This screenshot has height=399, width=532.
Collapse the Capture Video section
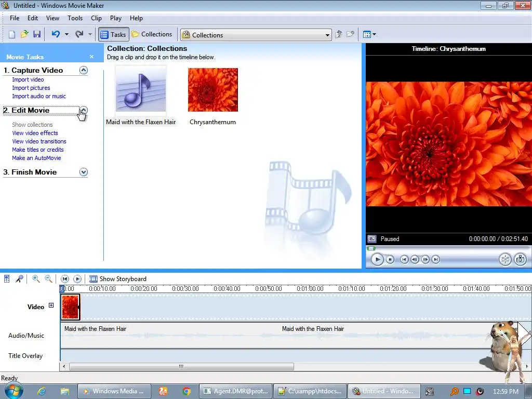click(x=84, y=70)
